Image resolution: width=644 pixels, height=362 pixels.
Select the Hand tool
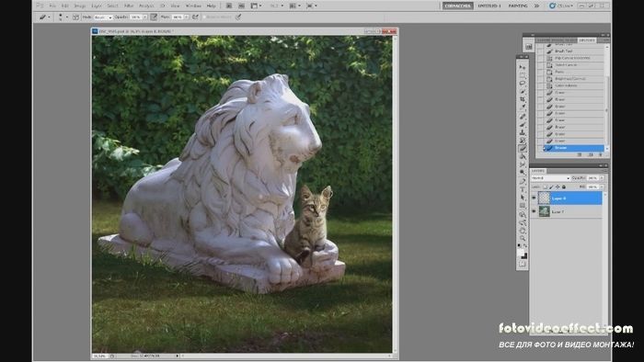[x=523, y=231]
